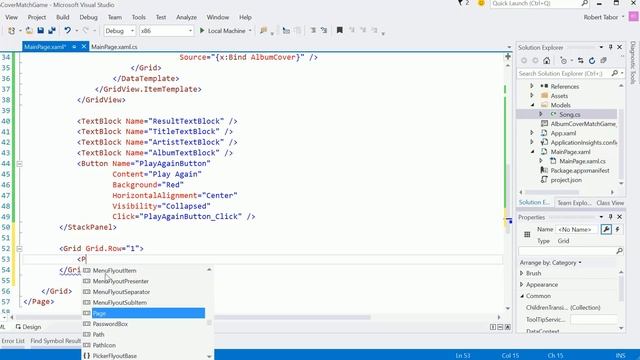Image resolution: width=640 pixels, height=360 pixels.
Task: Open the Arrange by: Category dropdown
Action: [551, 263]
